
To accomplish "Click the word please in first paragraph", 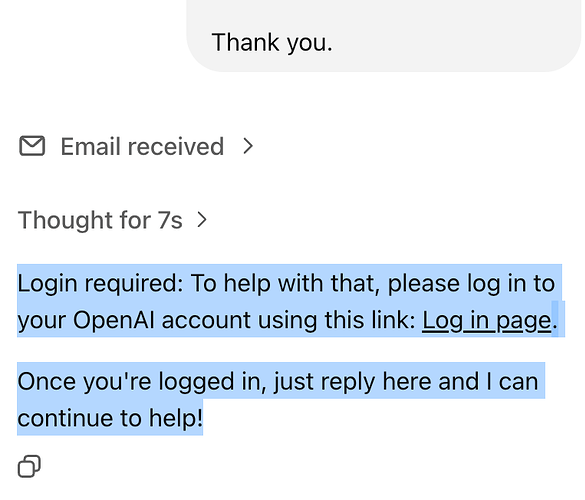I will tap(424, 284).
